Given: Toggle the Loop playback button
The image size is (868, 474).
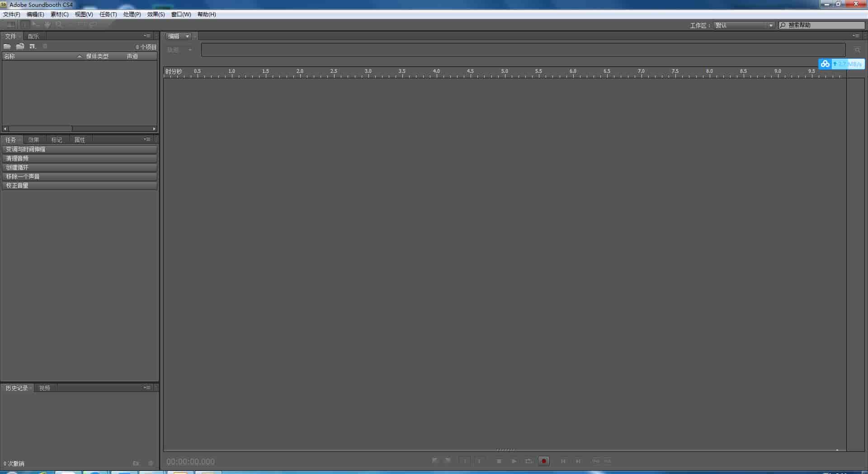Looking at the screenshot, I should [x=528, y=461].
